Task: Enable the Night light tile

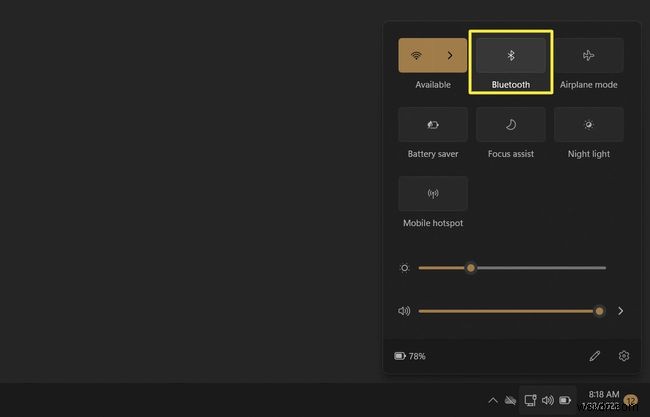Action: tap(589, 124)
